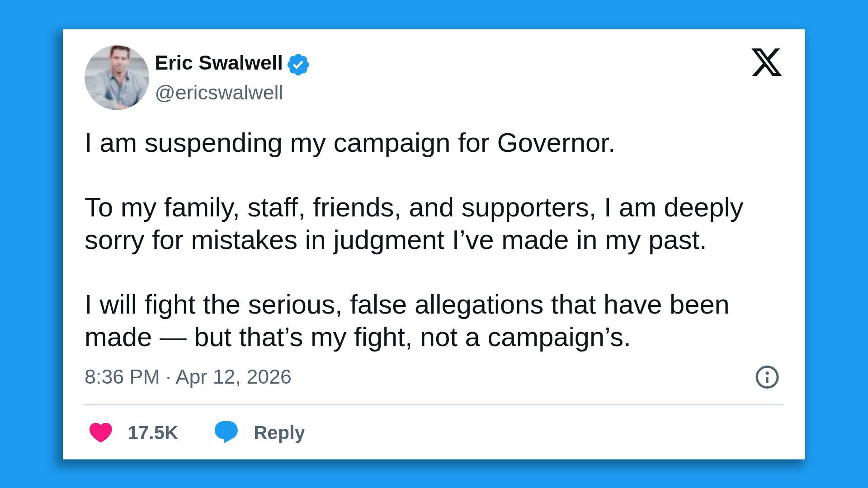Image resolution: width=868 pixels, height=488 pixels.
Task: Select the 17.5K like count
Action: coord(153,432)
